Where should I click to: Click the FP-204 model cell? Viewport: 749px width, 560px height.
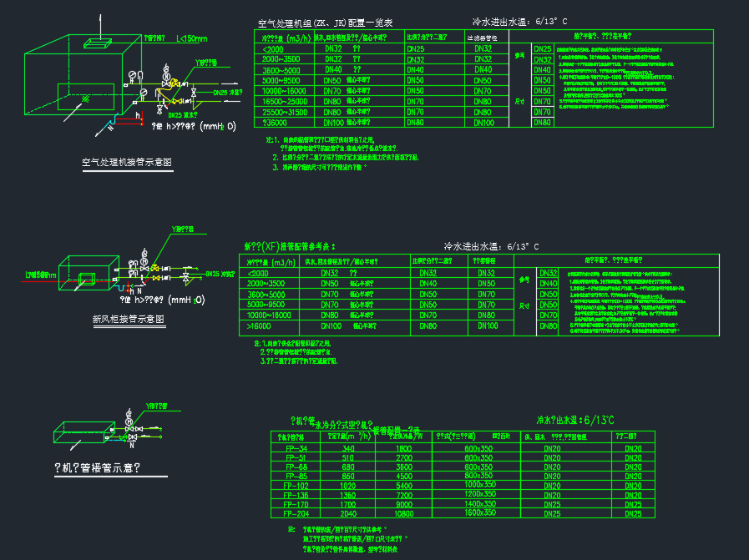(296, 514)
